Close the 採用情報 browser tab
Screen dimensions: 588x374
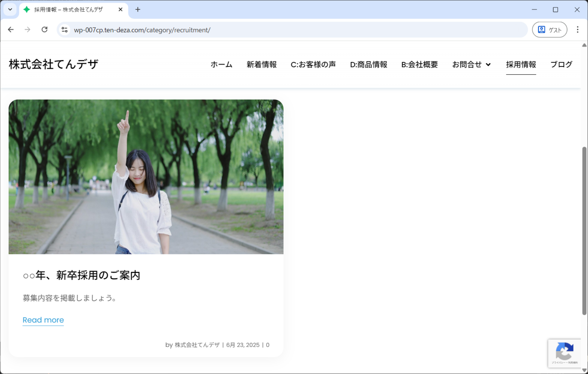pyautogui.click(x=120, y=10)
